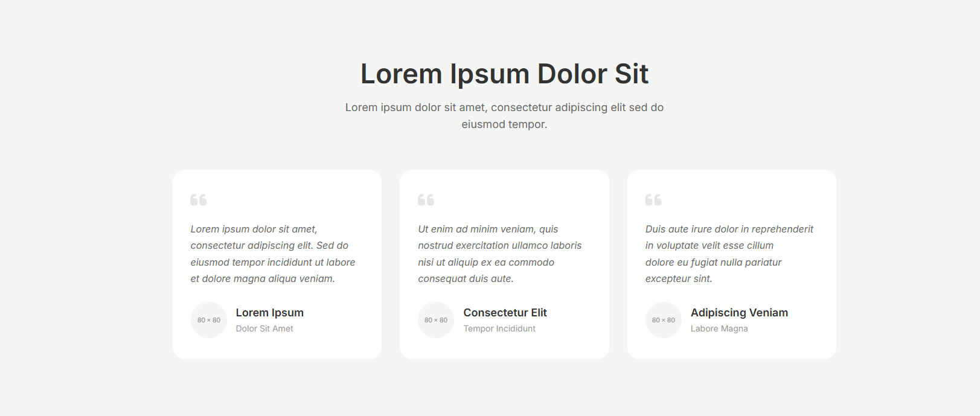Click the quote icon in second testimonial card
This screenshot has height=416, width=980.
(426, 200)
